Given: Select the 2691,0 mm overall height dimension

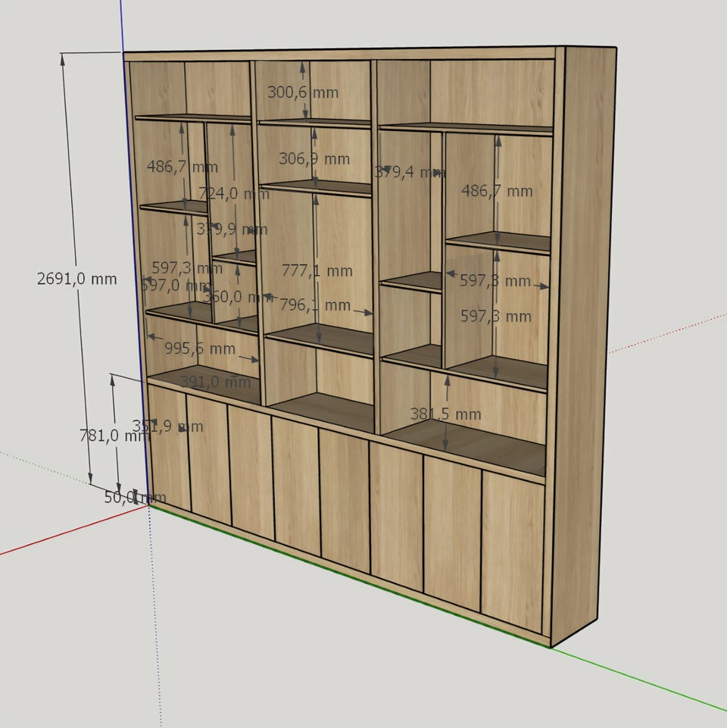Looking at the screenshot, I should click(77, 279).
